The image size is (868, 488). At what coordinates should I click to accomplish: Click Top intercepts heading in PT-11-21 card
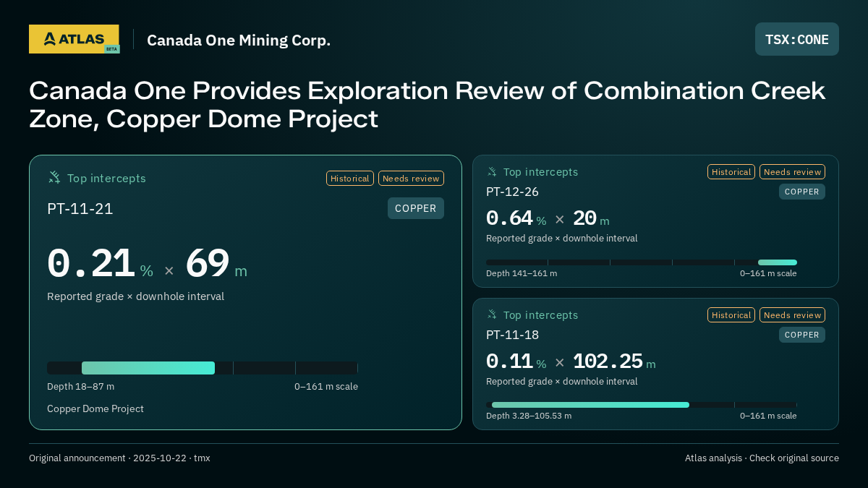[106, 179]
